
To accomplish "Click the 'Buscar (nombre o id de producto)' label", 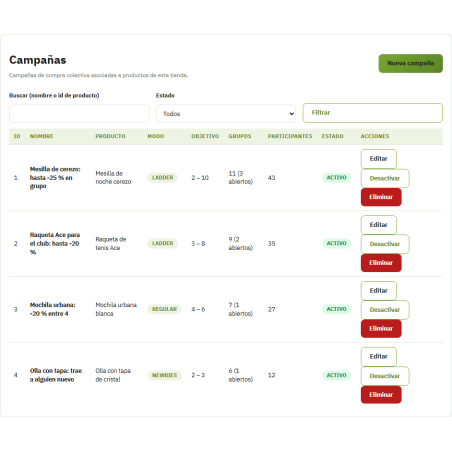I will 54,96.
